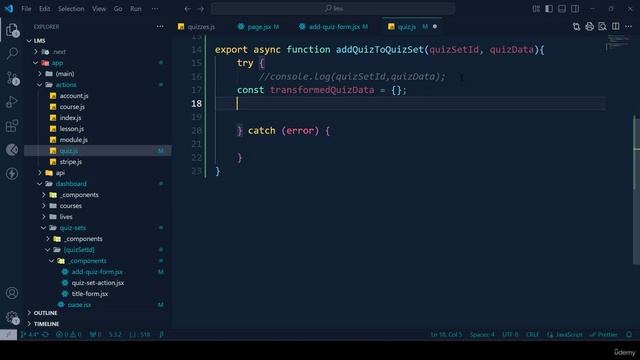Open title-form.jsx in the file tree

coord(90,293)
